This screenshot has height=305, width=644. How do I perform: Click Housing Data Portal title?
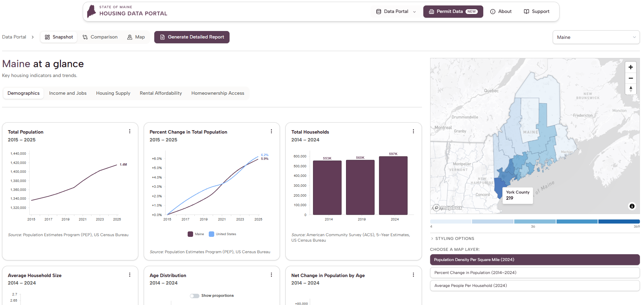point(133,14)
